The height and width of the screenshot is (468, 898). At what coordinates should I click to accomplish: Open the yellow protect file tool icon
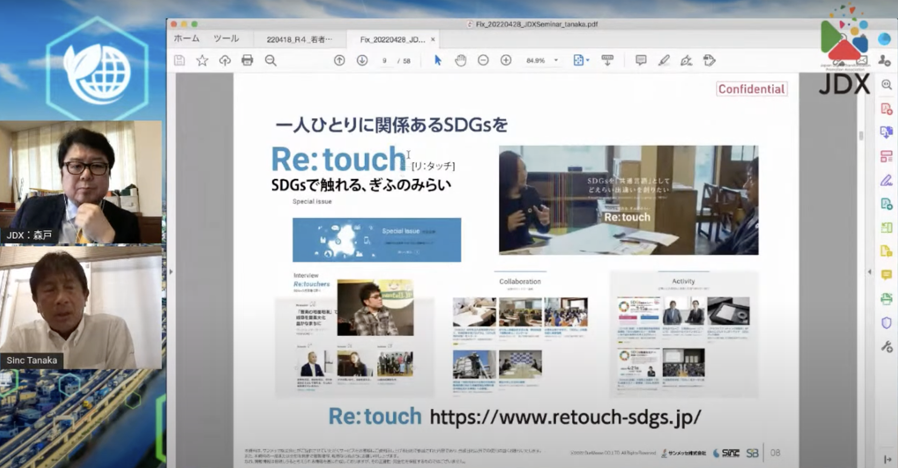[x=887, y=251]
